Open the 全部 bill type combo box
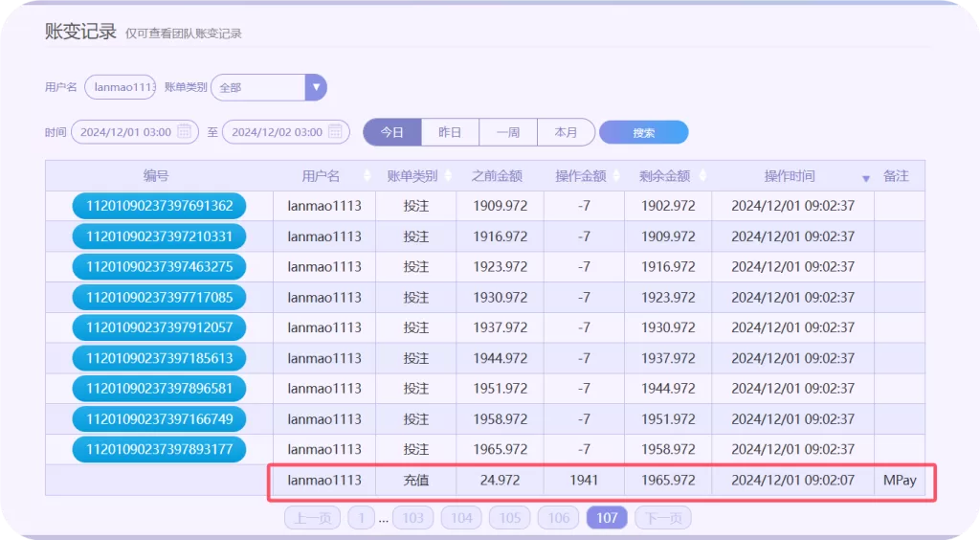 pyautogui.click(x=269, y=87)
